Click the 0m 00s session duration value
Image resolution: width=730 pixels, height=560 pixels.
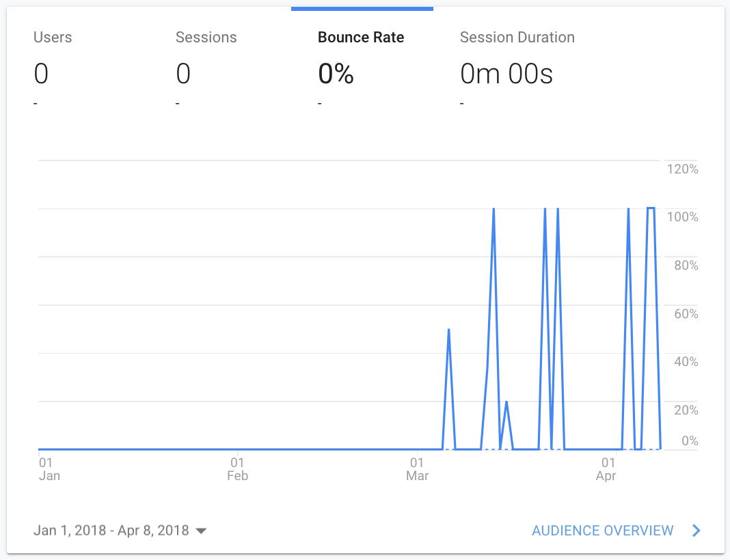pyautogui.click(x=506, y=74)
